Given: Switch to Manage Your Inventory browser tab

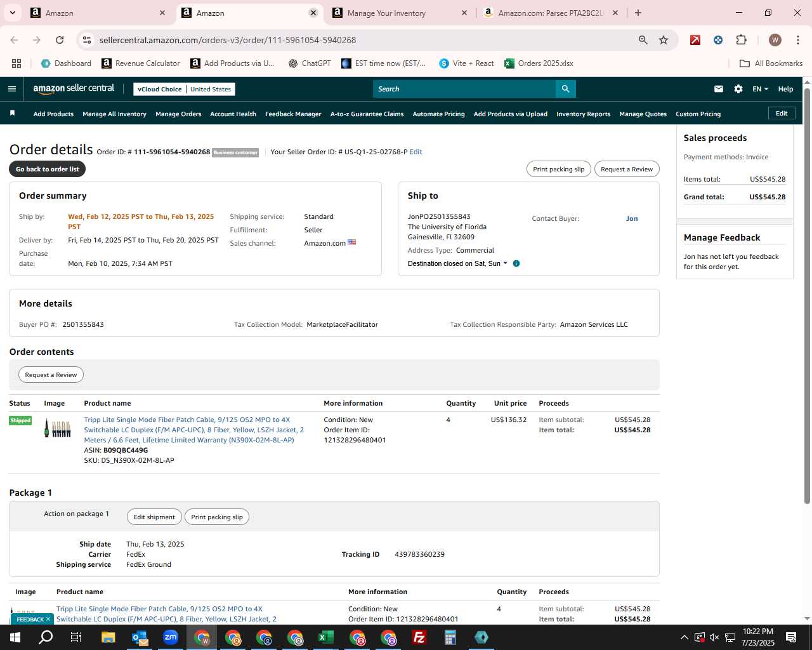Looking at the screenshot, I should point(400,13).
